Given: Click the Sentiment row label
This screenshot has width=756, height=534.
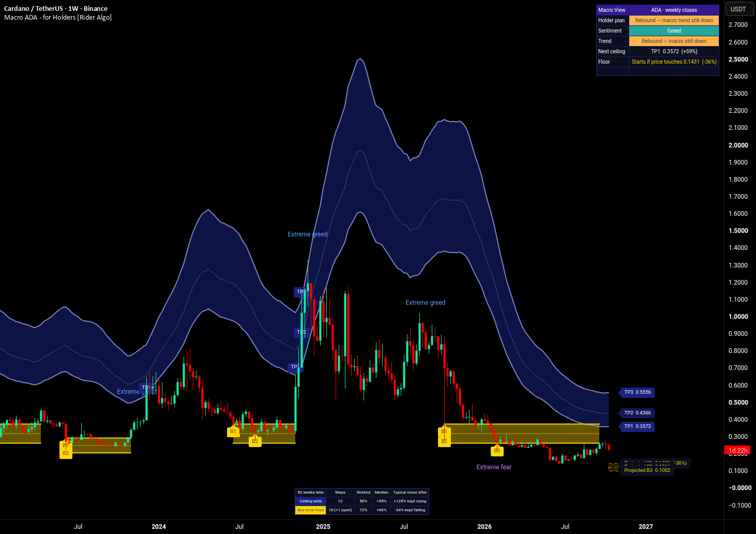Looking at the screenshot, I should point(612,31).
